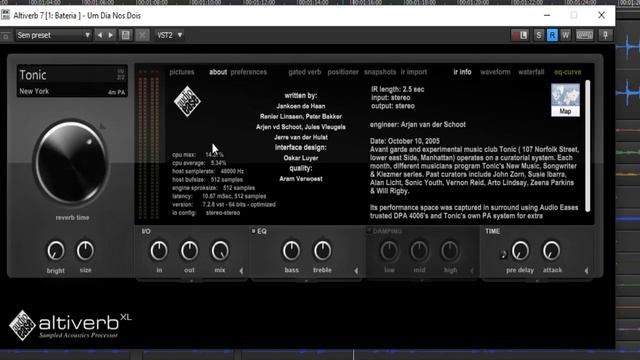Show the waterfall view

[531, 72]
